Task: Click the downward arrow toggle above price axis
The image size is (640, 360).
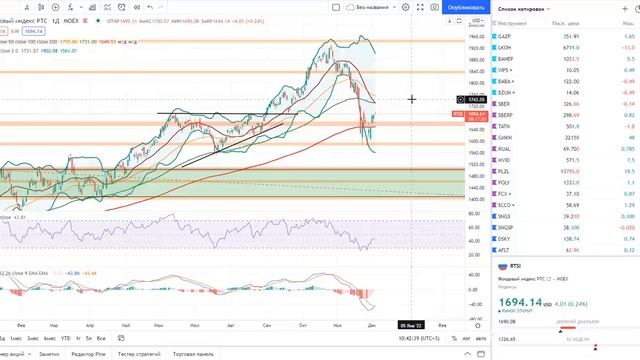Action: pyautogui.click(x=450, y=21)
